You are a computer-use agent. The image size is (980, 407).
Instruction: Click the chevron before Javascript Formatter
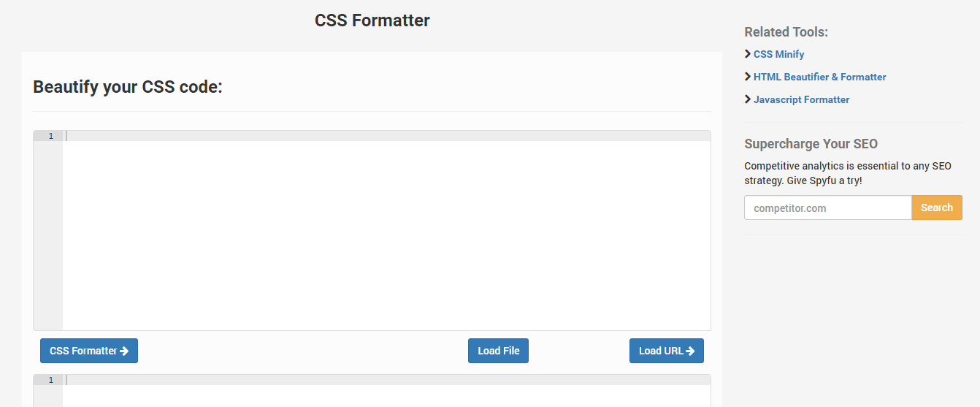coord(748,99)
